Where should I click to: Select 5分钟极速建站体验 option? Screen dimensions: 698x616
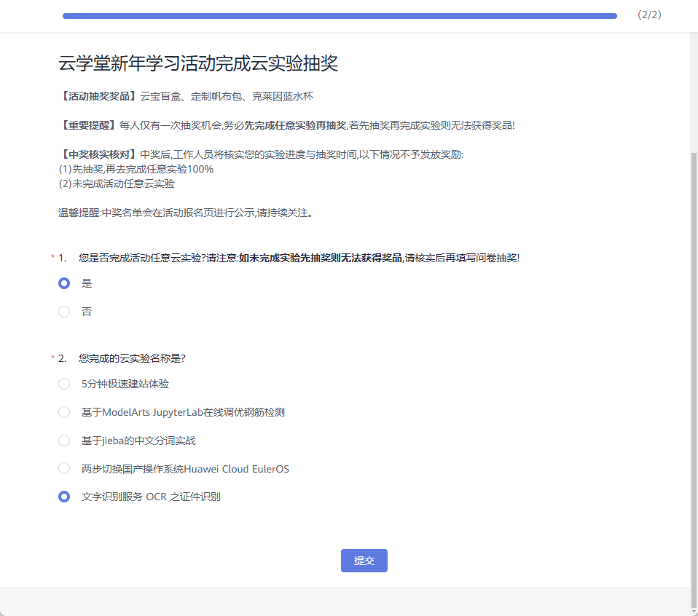tap(64, 384)
